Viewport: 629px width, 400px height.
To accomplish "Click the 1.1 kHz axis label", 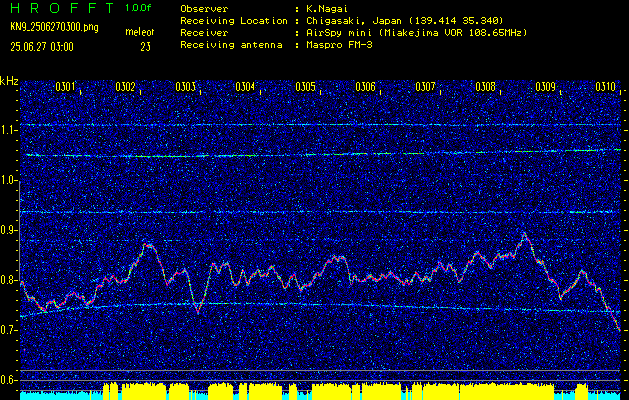I will [8, 131].
